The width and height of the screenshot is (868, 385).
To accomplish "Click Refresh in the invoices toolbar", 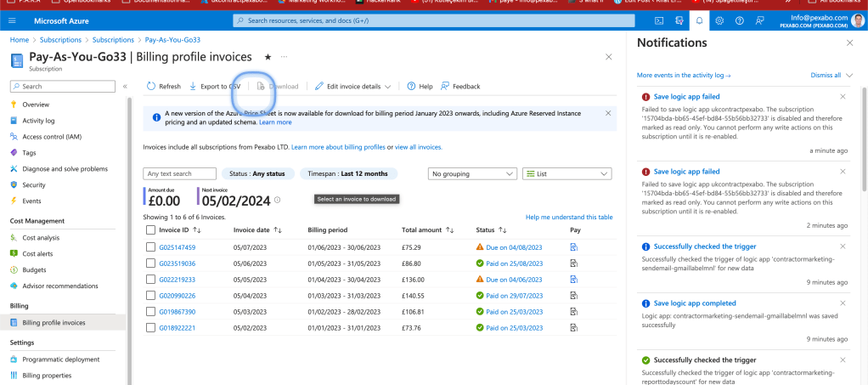I will click(164, 87).
